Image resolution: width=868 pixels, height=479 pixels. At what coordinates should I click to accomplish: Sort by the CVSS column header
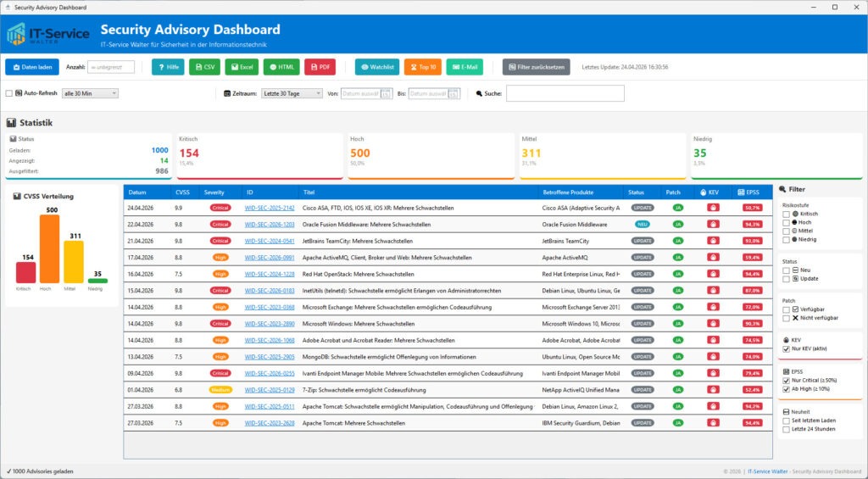point(185,192)
